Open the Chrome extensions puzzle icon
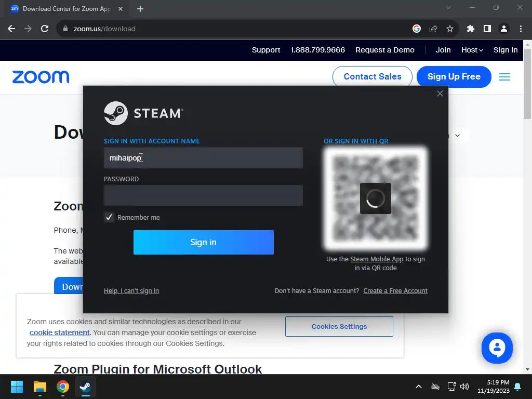 (470, 29)
